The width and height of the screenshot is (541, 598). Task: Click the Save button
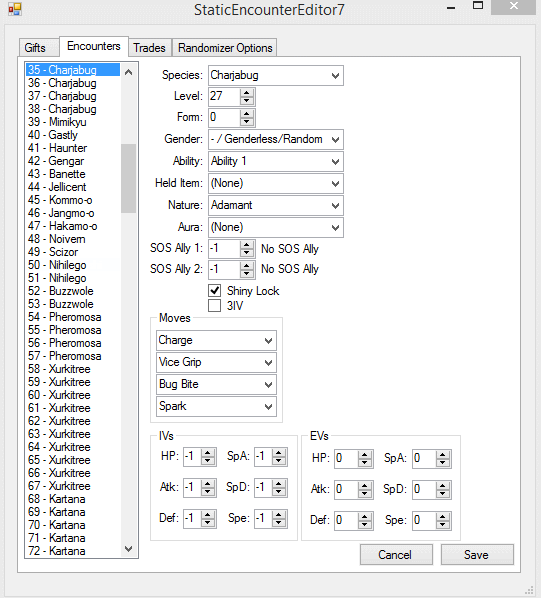point(477,555)
